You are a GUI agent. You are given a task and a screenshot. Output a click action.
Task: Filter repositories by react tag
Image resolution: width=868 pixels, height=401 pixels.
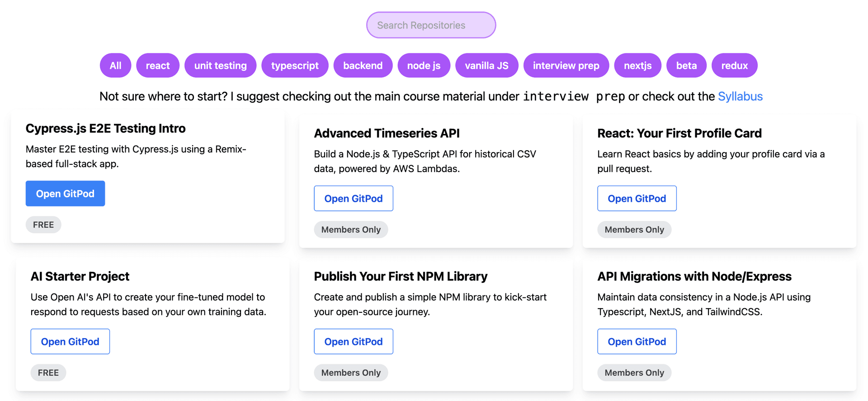pyautogui.click(x=158, y=66)
